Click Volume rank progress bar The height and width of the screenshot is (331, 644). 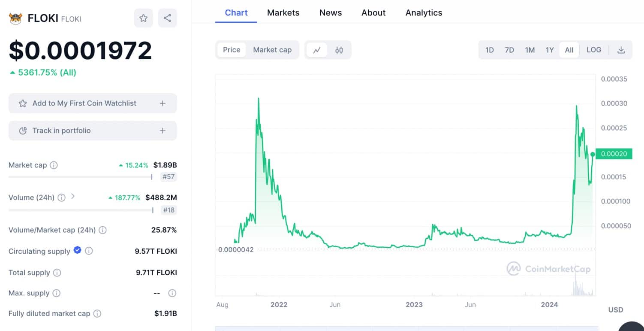point(81,210)
